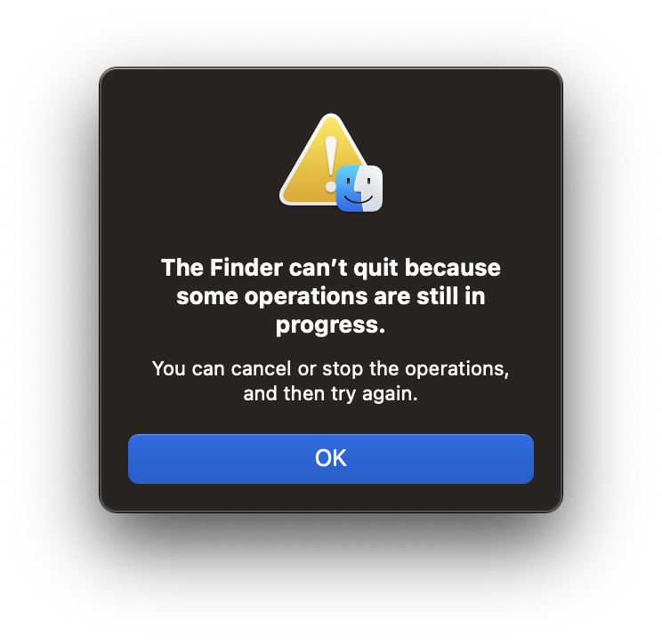Click the Finder icon's smile
Viewport: 662px width, 644px height.
(359, 199)
